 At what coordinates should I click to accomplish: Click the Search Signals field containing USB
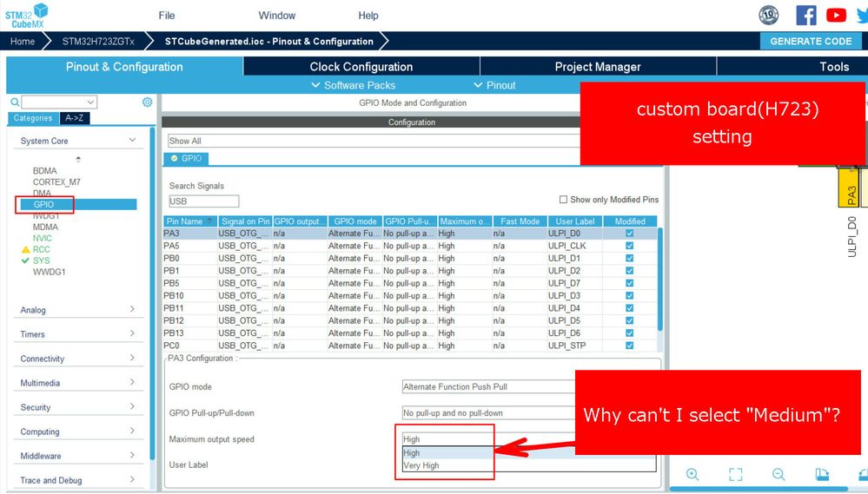click(x=203, y=201)
